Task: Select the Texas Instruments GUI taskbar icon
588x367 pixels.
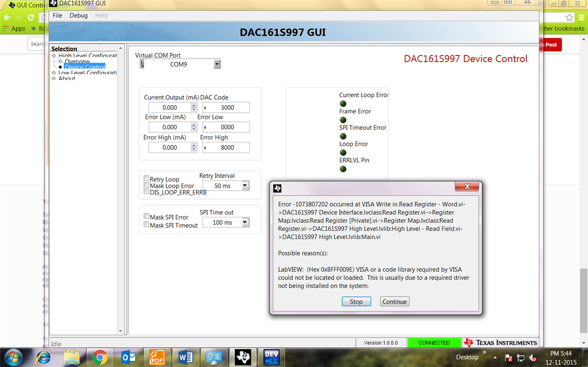Action: pyautogui.click(x=243, y=357)
